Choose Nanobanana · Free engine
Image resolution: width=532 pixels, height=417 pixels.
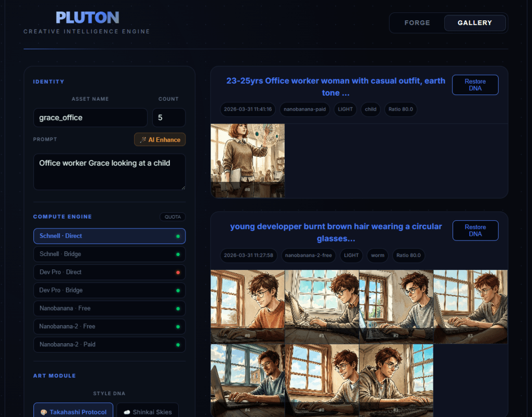click(x=109, y=308)
